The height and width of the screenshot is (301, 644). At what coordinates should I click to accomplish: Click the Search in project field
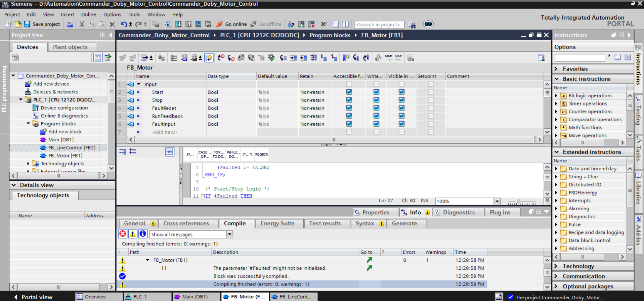point(379,25)
